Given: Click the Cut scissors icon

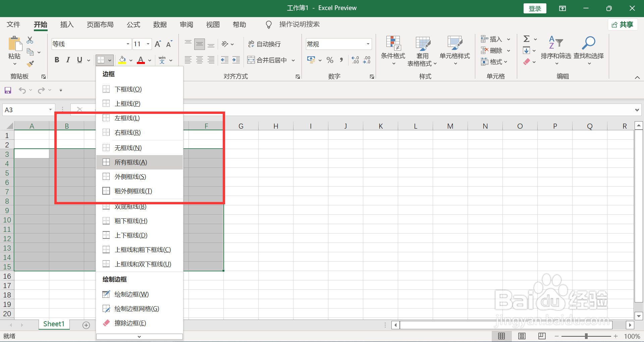Looking at the screenshot, I should pyautogui.click(x=30, y=40).
